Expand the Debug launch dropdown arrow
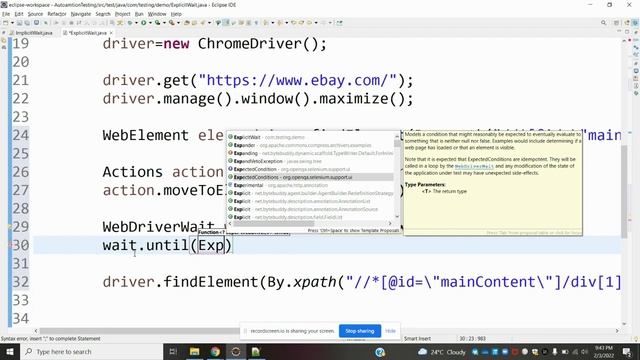 click(x=136, y=23)
